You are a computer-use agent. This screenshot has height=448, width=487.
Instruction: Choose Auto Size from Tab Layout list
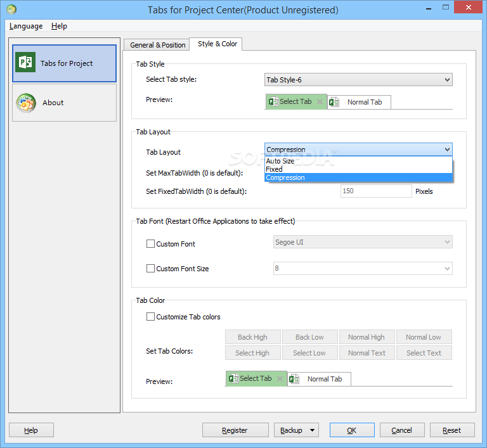[x=358, y=161]
